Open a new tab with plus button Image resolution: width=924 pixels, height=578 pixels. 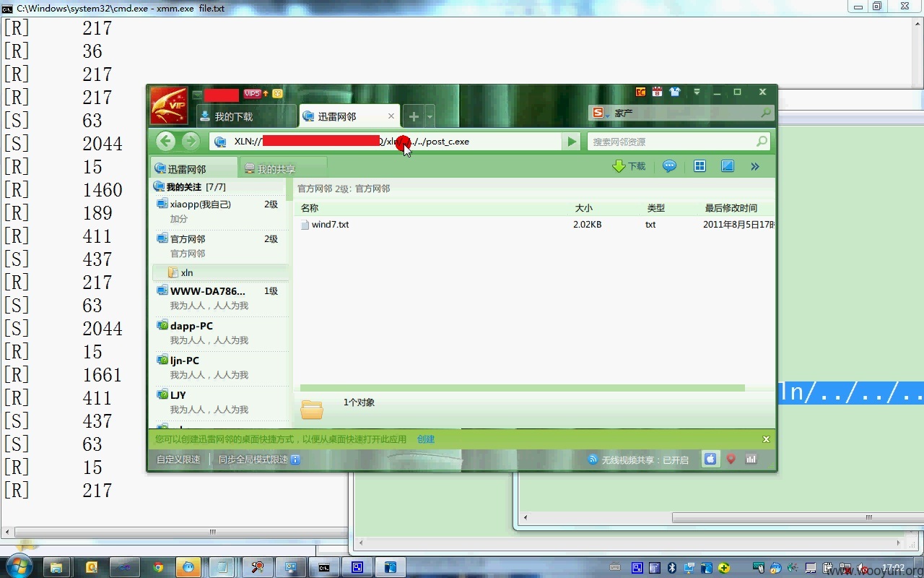click(x=414, y=116)
